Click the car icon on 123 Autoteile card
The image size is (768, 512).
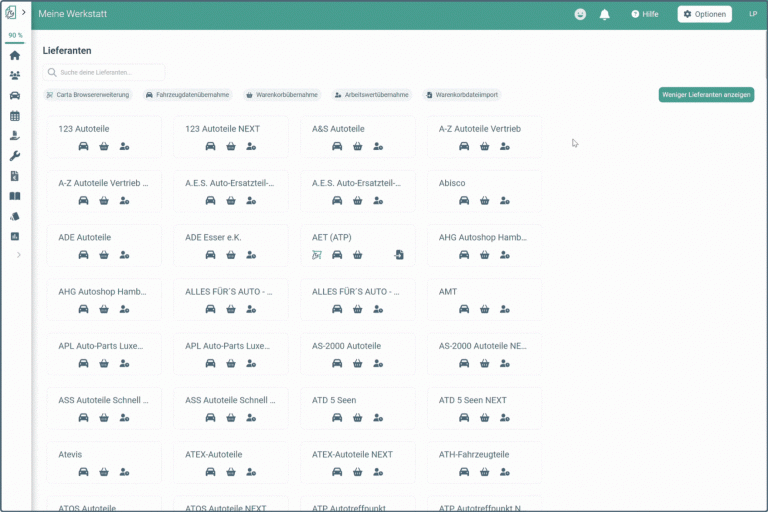coord(83,146)
